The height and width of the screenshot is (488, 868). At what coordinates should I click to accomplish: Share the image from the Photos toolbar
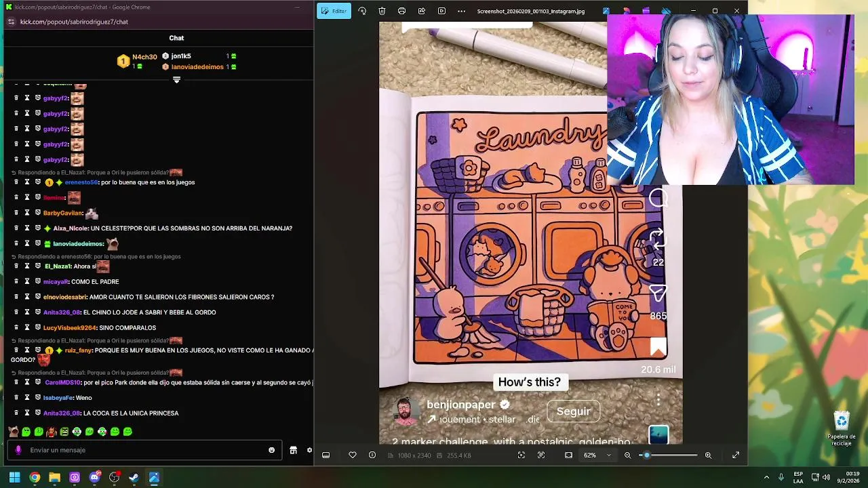tap(422, 11)
